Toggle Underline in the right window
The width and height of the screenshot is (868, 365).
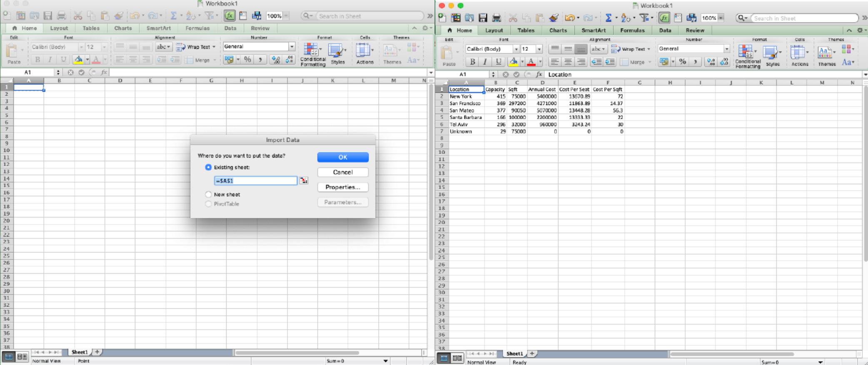(x=498, y=62)
